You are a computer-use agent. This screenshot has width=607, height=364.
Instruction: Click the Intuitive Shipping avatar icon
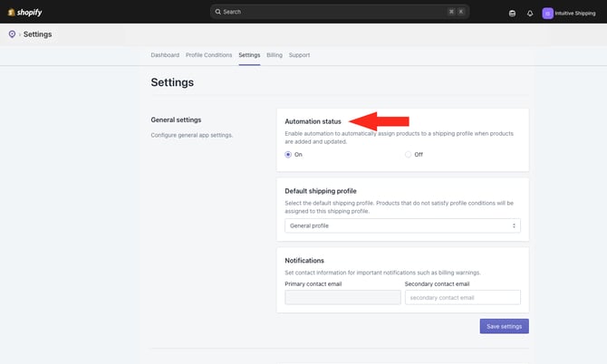pyautogui.click(x=547, y=14)
